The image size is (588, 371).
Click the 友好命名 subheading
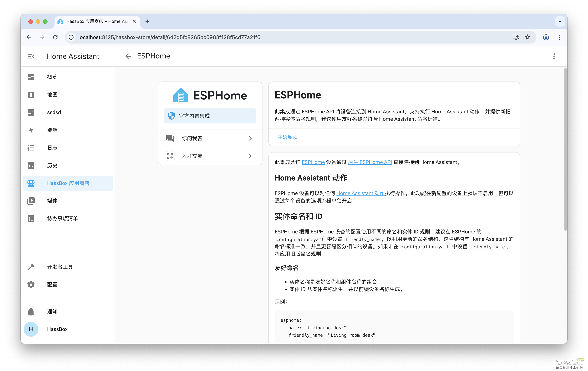tap(286, 268)
